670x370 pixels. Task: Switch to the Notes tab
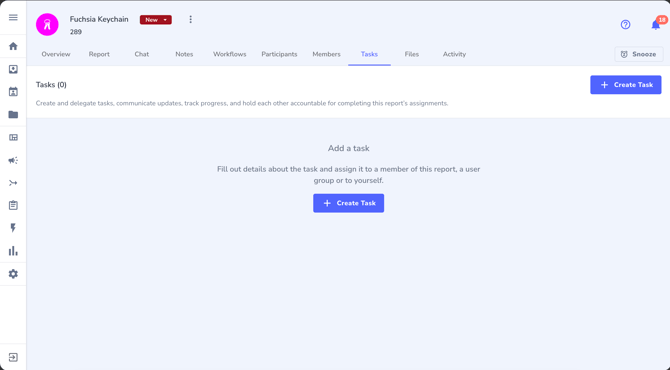184,54
